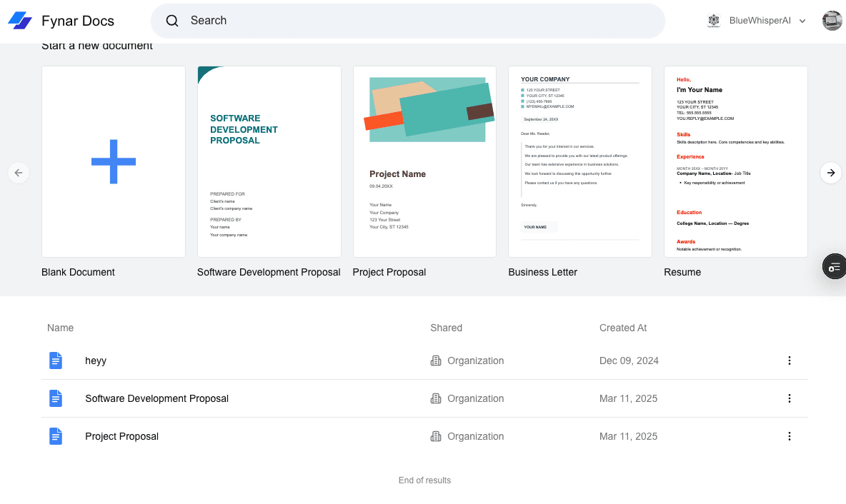Expand the BlueWhisperAI account dropdown

(x=802, y=21)
